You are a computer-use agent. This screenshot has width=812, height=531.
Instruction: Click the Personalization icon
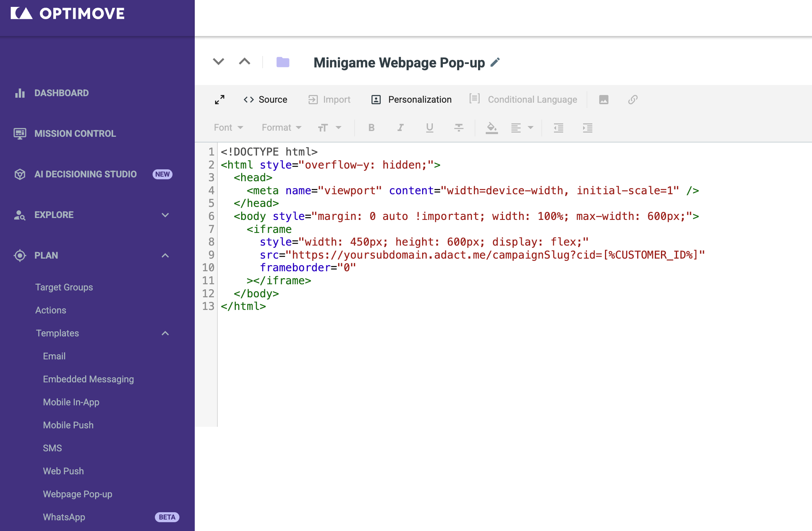click(x=376, y=100)
